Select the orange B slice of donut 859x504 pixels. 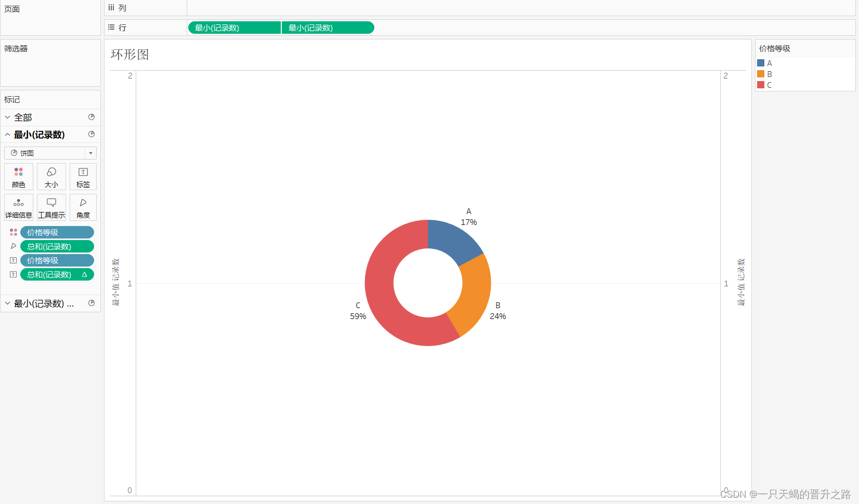pyautogui.click(x=474, y=295)
